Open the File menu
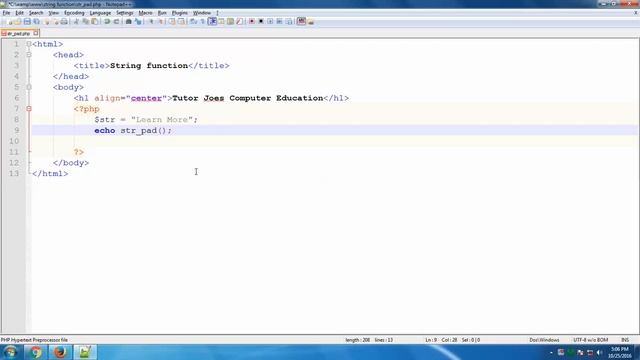The width and height of the screenshot is (640, 360). pos(6,13)
